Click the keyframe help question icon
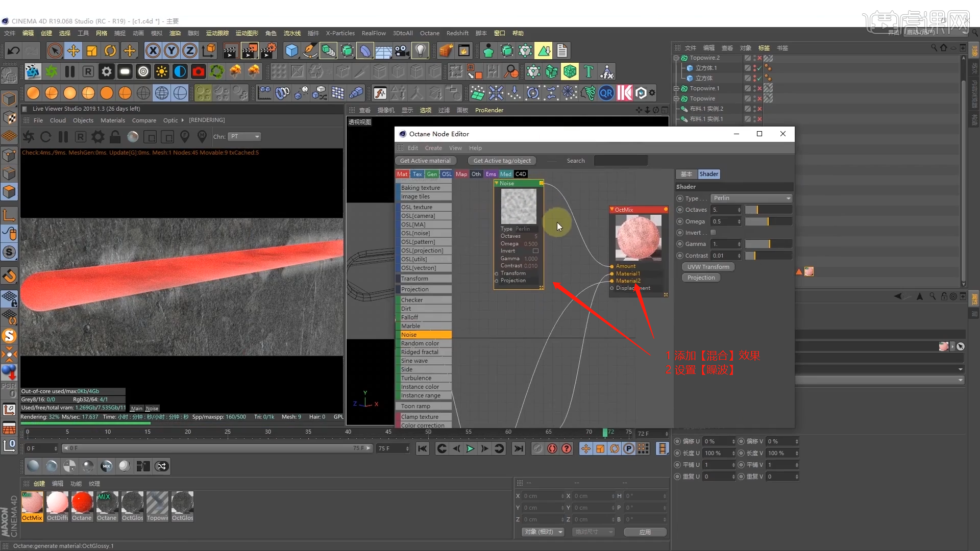Image resolution: width=980 pixels, height=551 pixels. pos(567,448)
